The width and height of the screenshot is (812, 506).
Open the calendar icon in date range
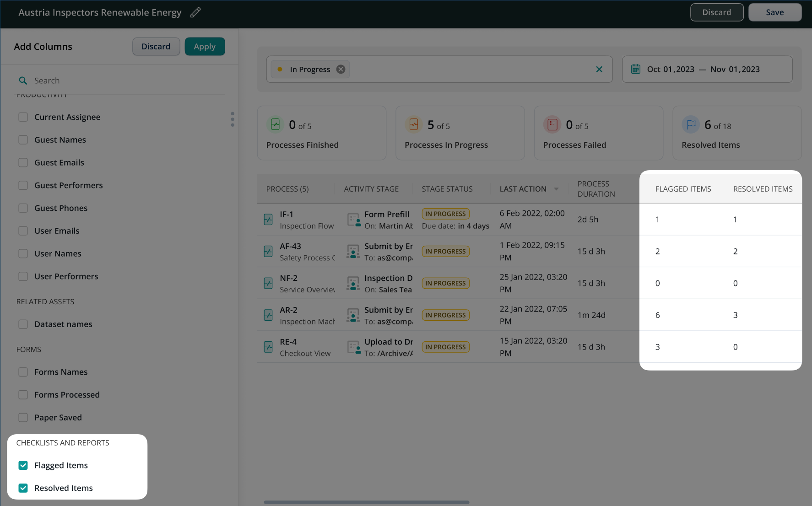635,69
